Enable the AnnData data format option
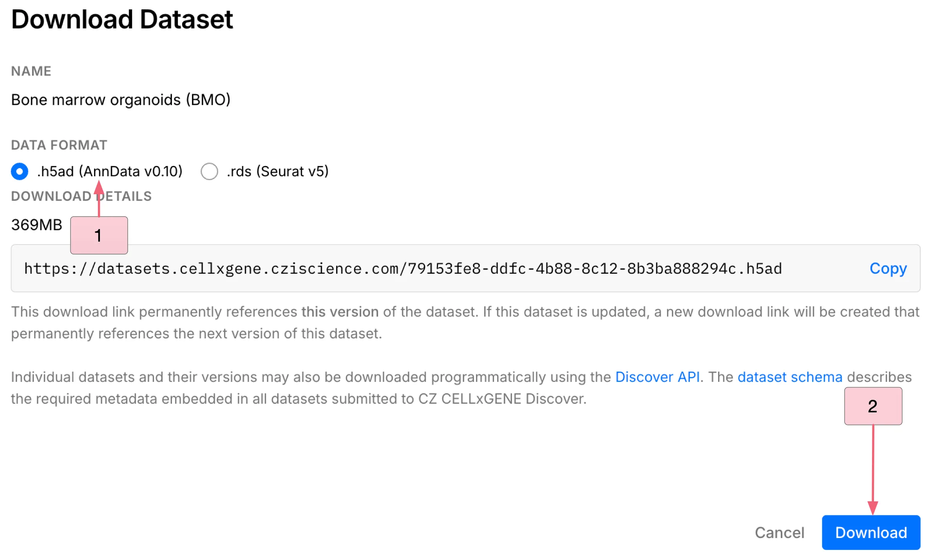This screenshot has height=560, width=930. (x=19, y=172)
